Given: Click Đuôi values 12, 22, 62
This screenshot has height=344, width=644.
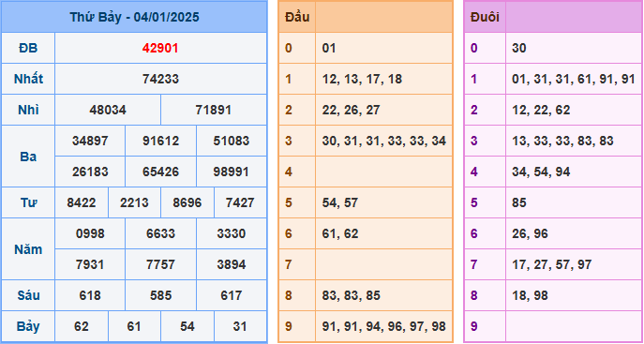Looking at the screenshot, I should 541,110.
